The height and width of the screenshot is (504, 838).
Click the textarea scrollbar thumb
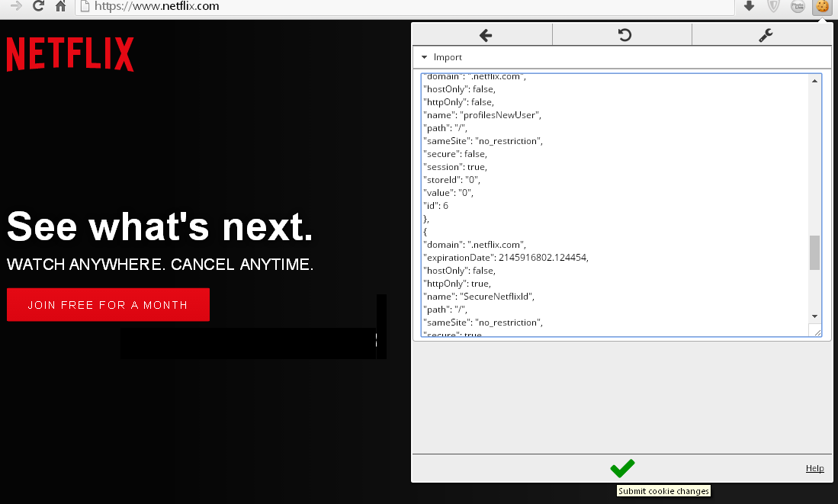pyautogui.click(x=814, y=253)
